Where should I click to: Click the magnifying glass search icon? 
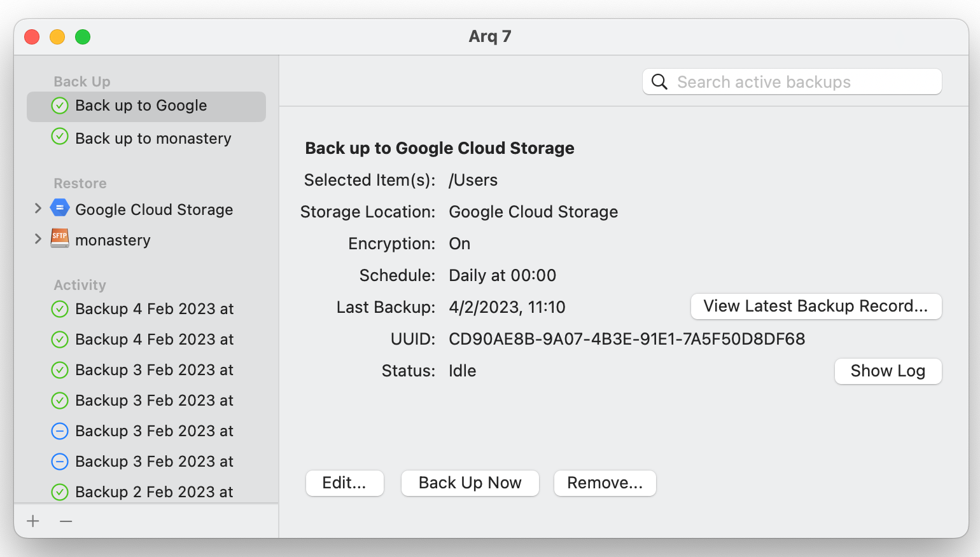(660, 82)
